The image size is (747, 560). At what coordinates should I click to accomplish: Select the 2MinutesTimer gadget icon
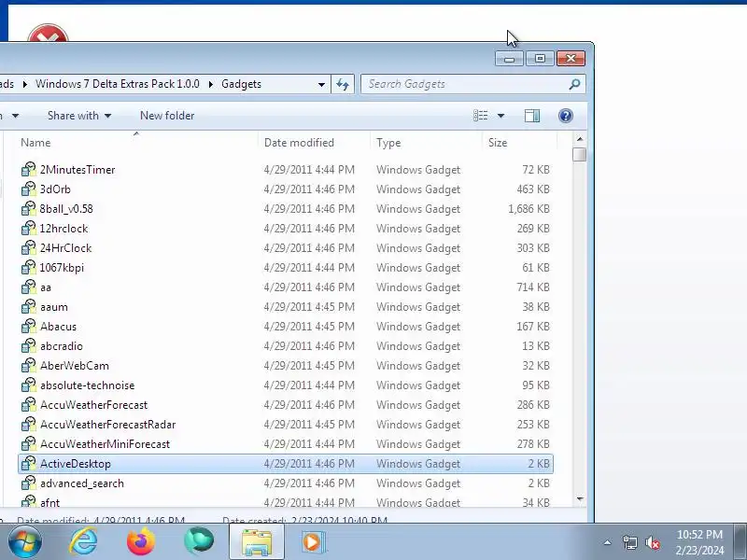coord(29,170)
